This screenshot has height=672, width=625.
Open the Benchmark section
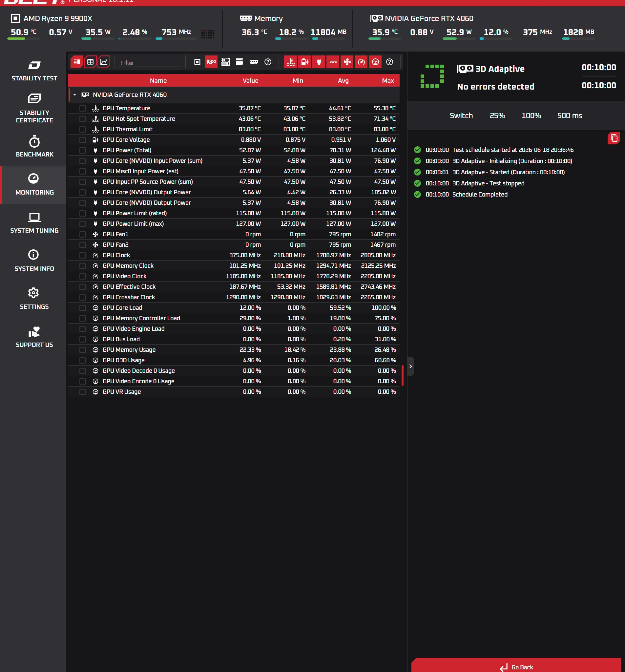pos(34,147)
